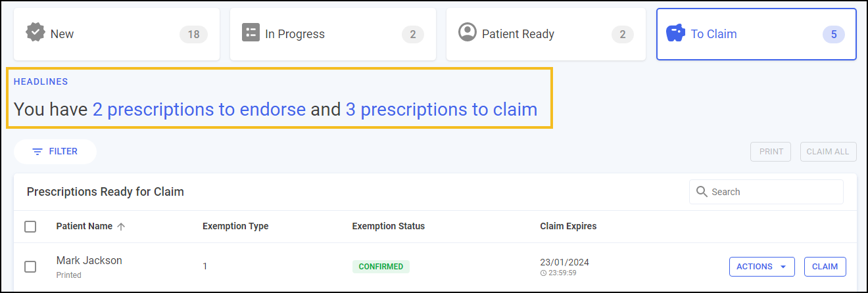Click the To Claim piggy bank icon
This screenshot has height=293, width=868.
point(676,33)
